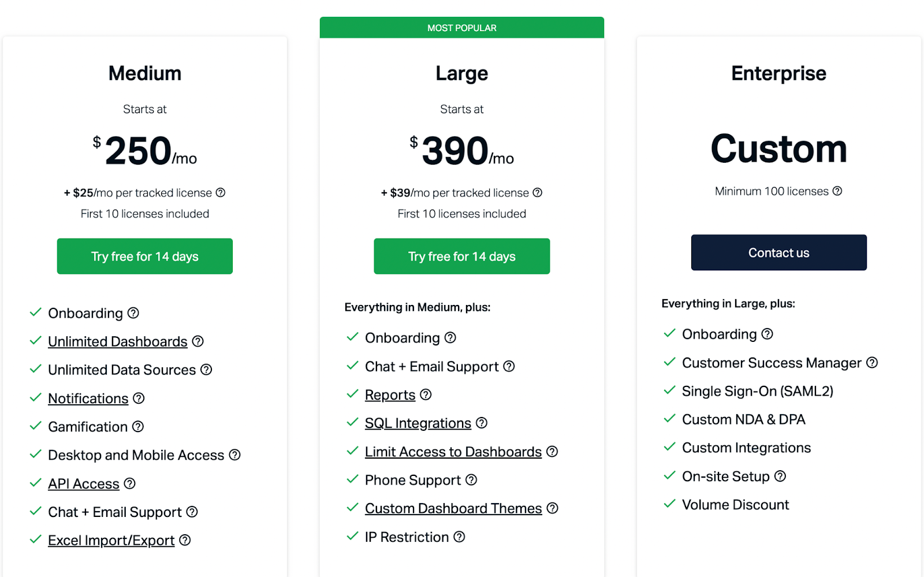Open the Custom Dashboard Themes link
The height and width of the screenshot is (577, 924).
tap(453, 509)
